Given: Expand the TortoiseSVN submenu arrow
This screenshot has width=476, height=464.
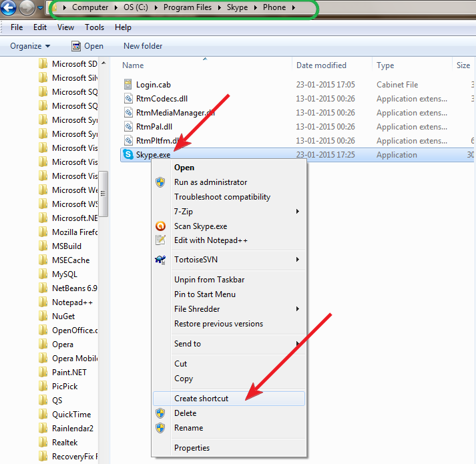Looking at the screenshot, I should pyautogui.click(x=298, y=259).
